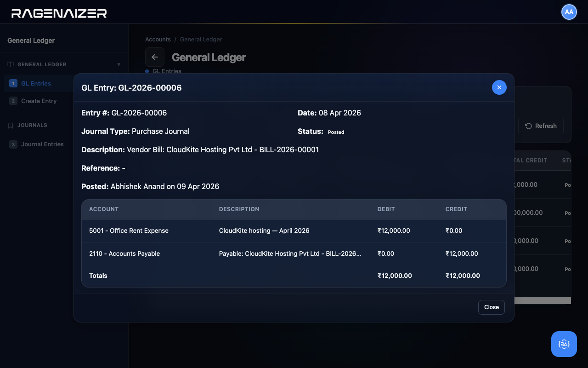Click the Close button in dialog footer
This screenshot has height=368, width=588.
point(492,307)
